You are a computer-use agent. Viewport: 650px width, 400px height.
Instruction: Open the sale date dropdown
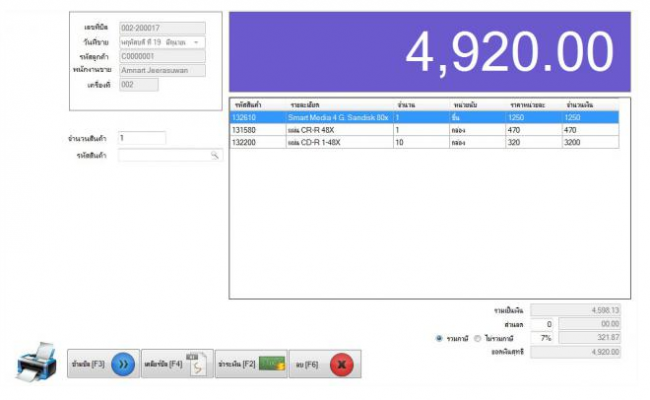pos(196,42)
